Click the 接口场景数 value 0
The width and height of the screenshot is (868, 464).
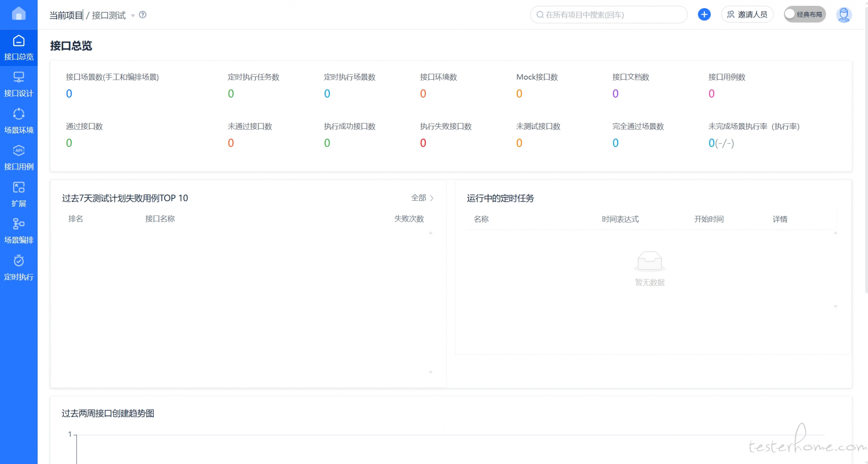tap(69, 94)
